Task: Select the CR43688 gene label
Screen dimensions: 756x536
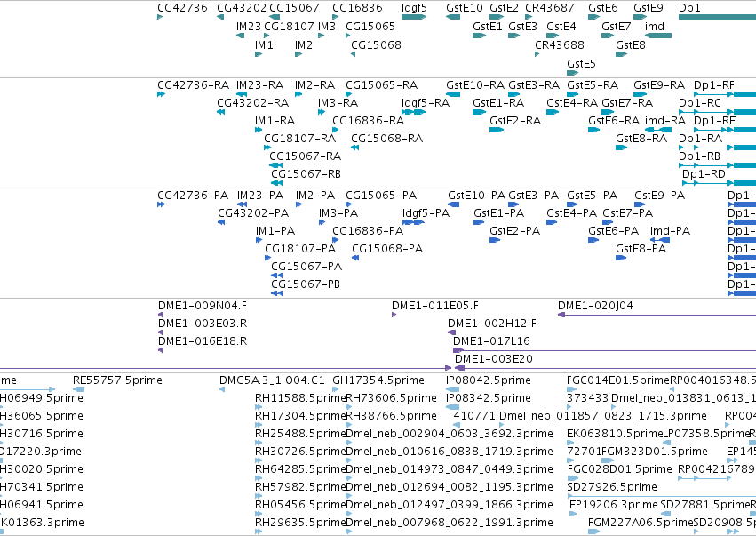Action: 560,44
